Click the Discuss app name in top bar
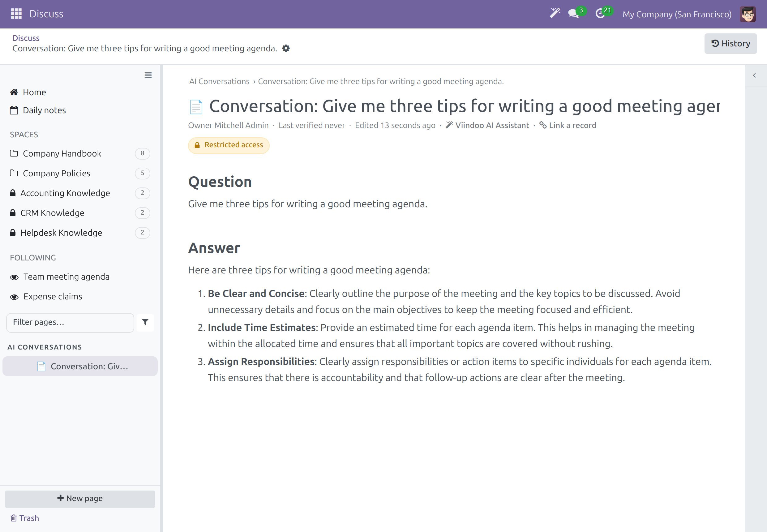Image resolution: width=767 pixels, height=532 pixels. pos(46,14)
